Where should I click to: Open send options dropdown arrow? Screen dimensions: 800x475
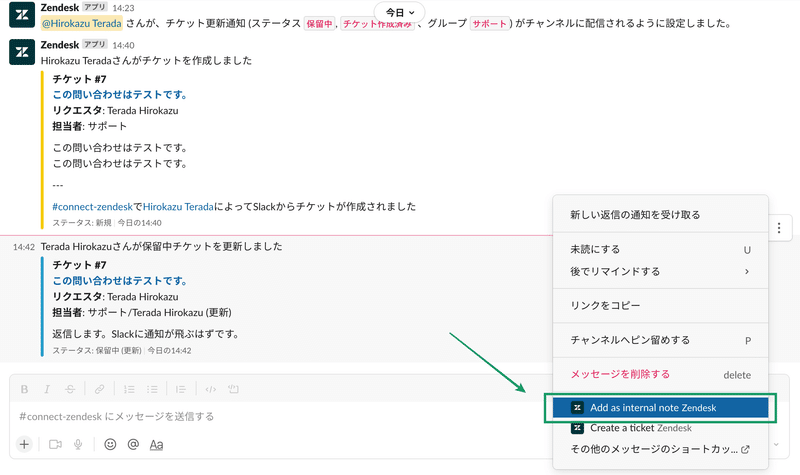(x=776, y=444)
